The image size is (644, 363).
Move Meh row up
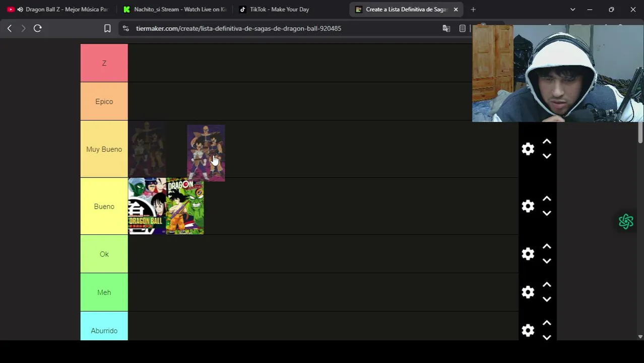[547, 285]
